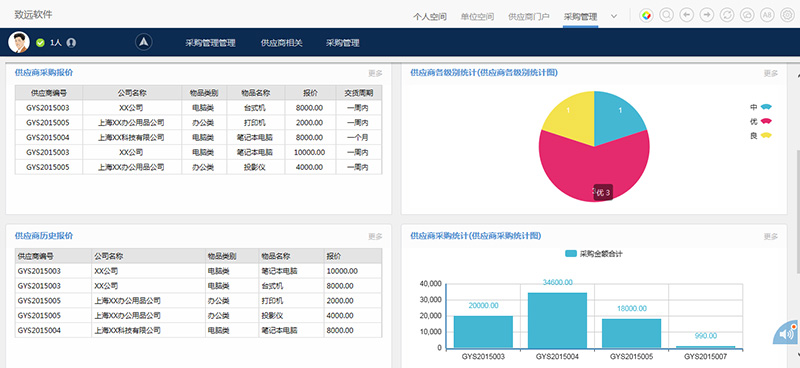Click 2000.00 price in 供应商采购报价 table

[310, 123]
